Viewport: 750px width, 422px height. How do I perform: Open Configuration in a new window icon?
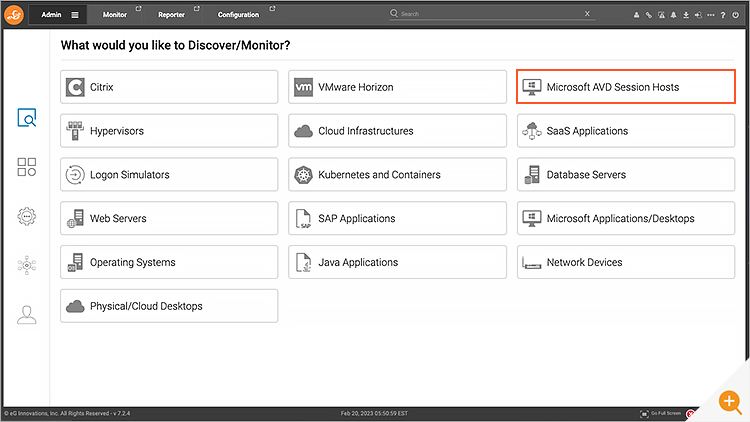(272, 9)
